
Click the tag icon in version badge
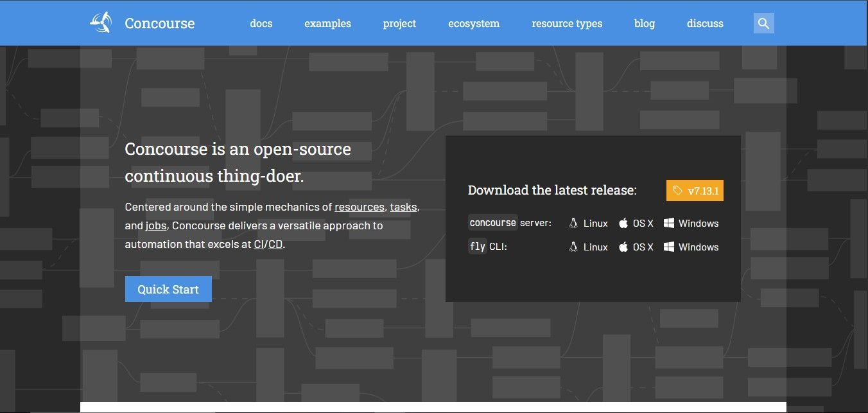[677, 190]
